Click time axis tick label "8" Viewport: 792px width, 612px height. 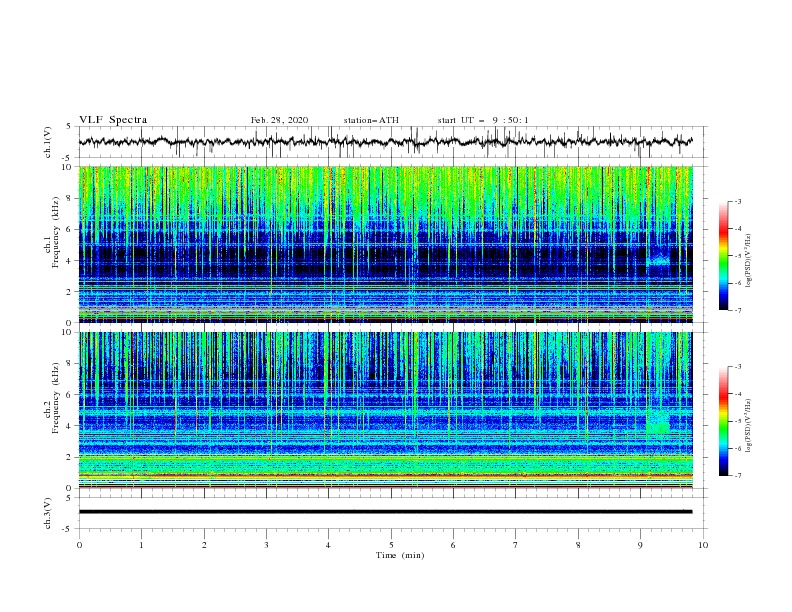(578, 545)
